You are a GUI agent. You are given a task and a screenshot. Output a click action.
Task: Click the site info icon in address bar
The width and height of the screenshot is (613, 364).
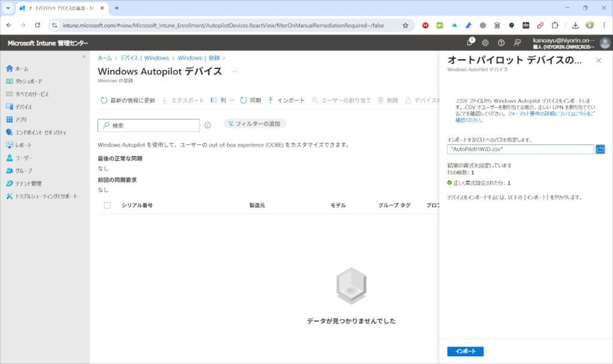(54, 25)
